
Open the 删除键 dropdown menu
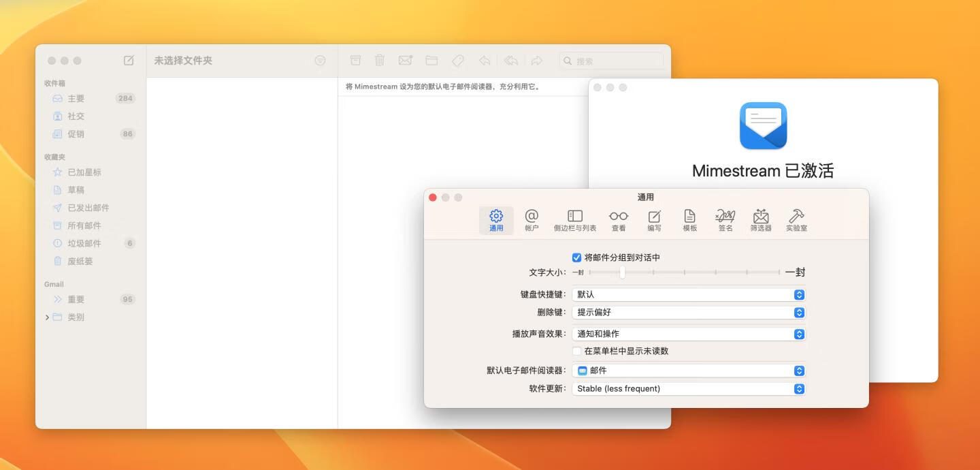[688, 313]
